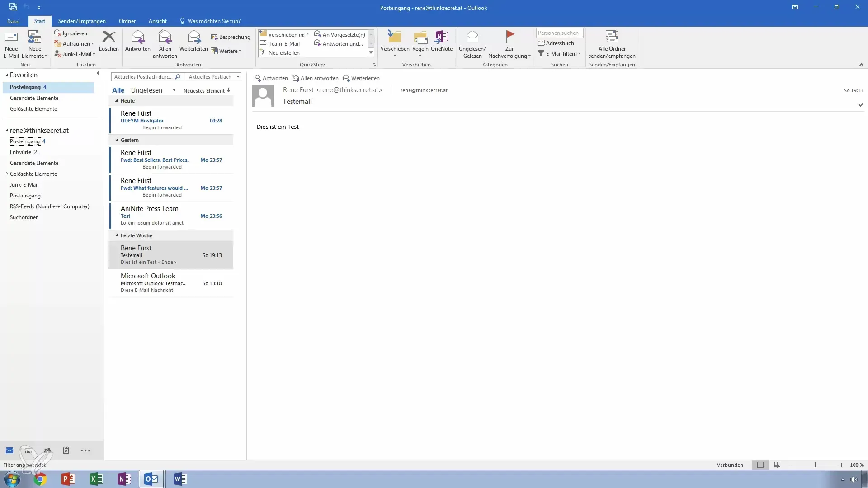The width and height of the screenshot is (868, 488).
Task: Expand the message header chevron
Action: pyautogui.click(x=860, y=105)
